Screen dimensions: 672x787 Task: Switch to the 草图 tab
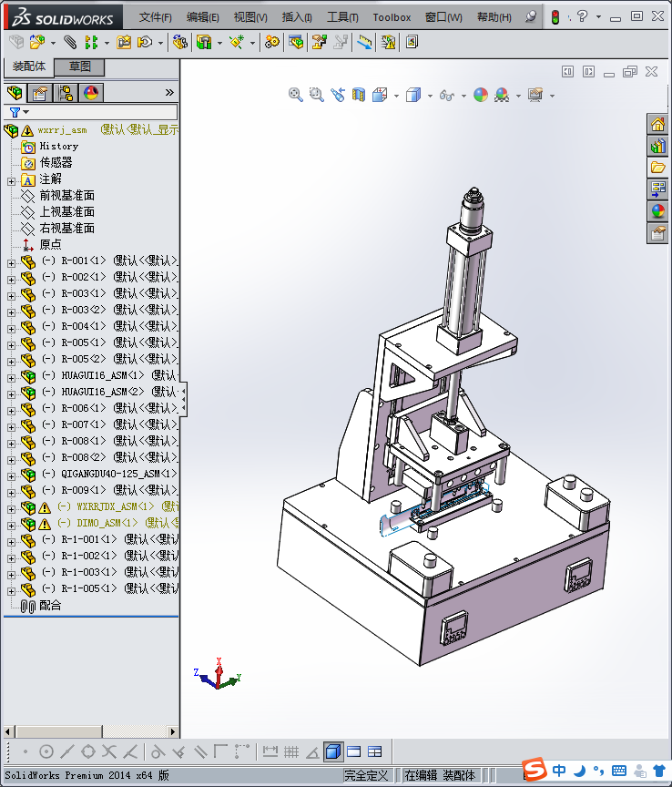tap(79, 66)
